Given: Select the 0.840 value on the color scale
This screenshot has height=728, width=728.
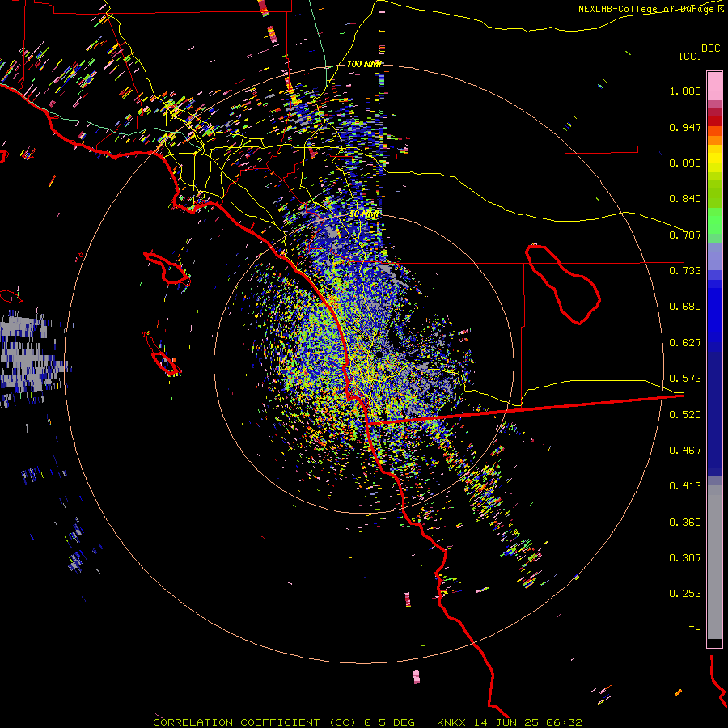Looking at the screenshot, I should (685, 199).
